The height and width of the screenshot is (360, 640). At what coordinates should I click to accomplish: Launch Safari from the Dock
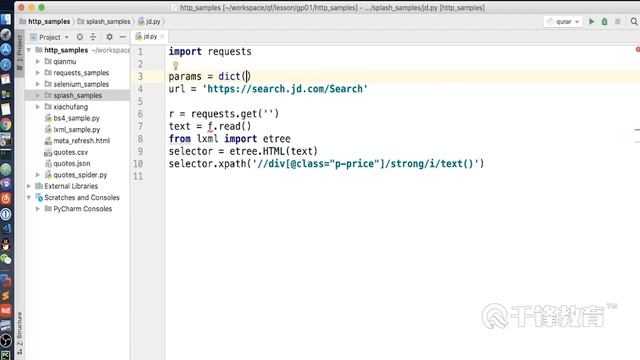(6, 64)
